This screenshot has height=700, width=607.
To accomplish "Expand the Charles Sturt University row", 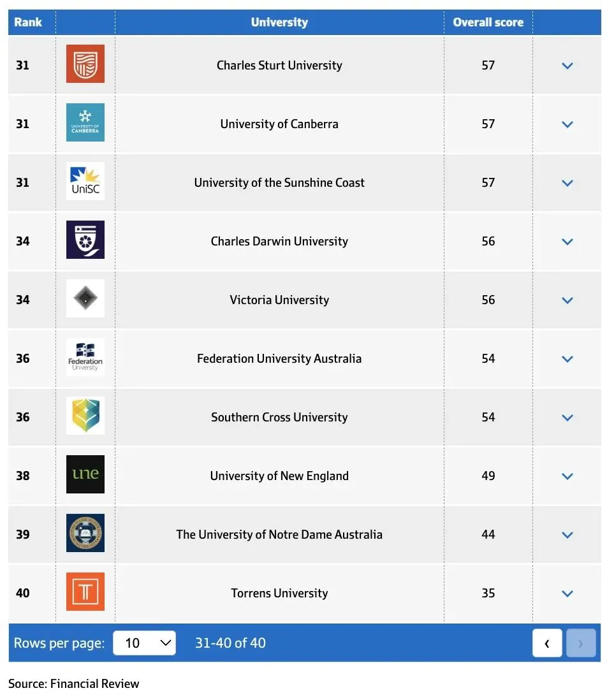I will pos(567,66).
